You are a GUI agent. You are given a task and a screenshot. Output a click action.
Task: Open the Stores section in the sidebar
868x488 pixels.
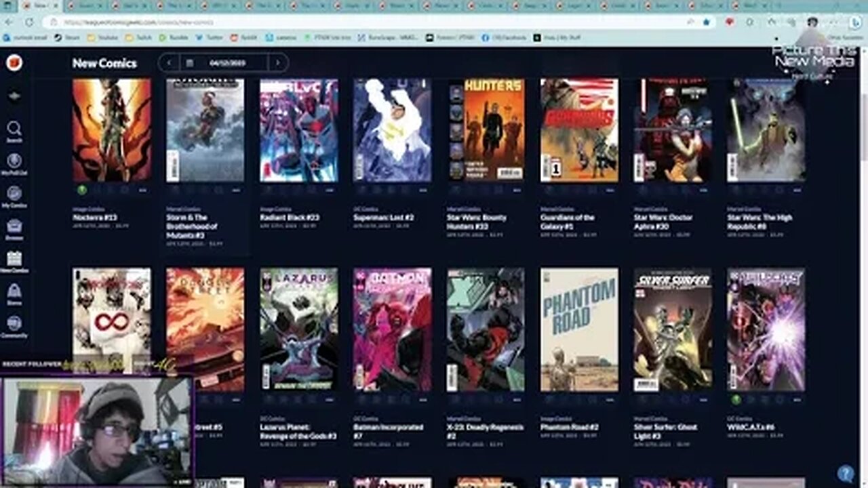coord(14,295)
